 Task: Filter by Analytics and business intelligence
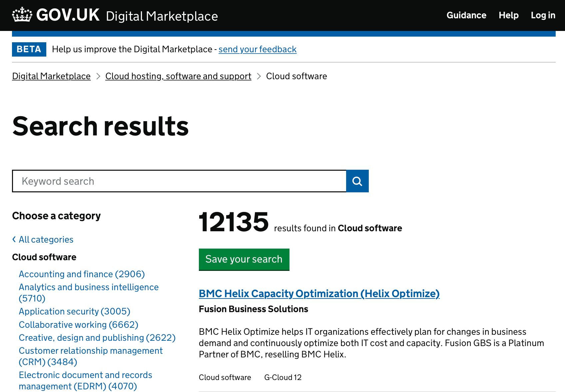[x=89, y=293]
